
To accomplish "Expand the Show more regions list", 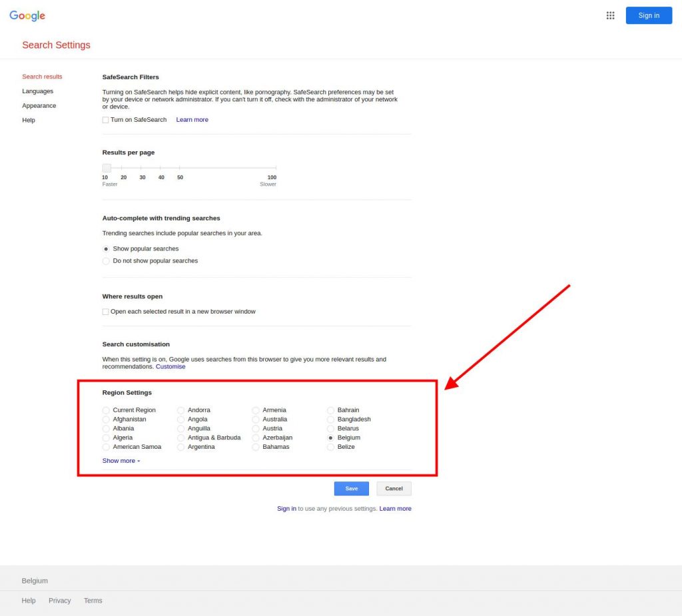I will coord(121,461).
